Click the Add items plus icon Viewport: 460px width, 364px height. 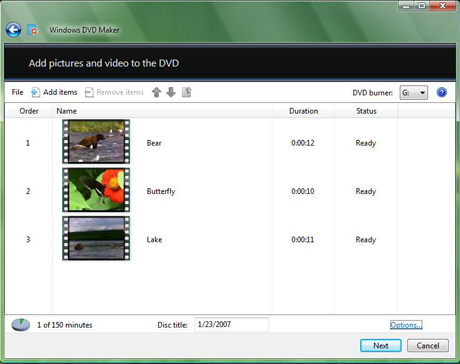[x=35, y=92]
